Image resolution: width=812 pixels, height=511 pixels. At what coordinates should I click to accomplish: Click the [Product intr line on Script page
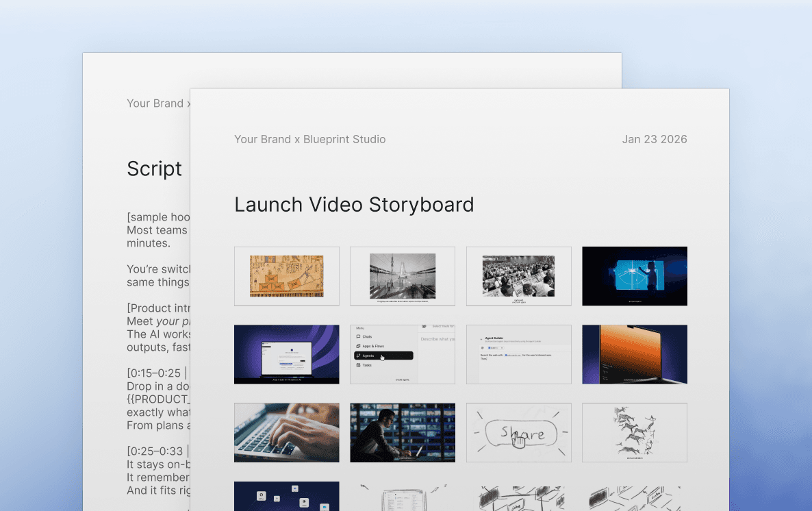coord(158,308)
